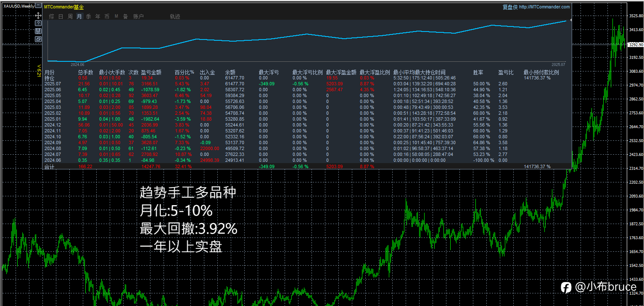Collapse panel with the minus box beside XAUUSD,Weekly
The image size is (644, 306).
click(x=38, y=6)
